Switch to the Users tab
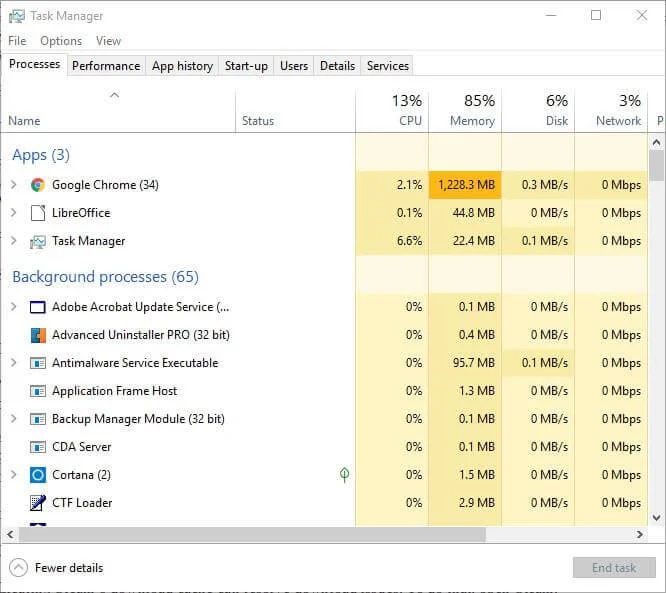This screenshot has height=593, width=666. point(294,66)
